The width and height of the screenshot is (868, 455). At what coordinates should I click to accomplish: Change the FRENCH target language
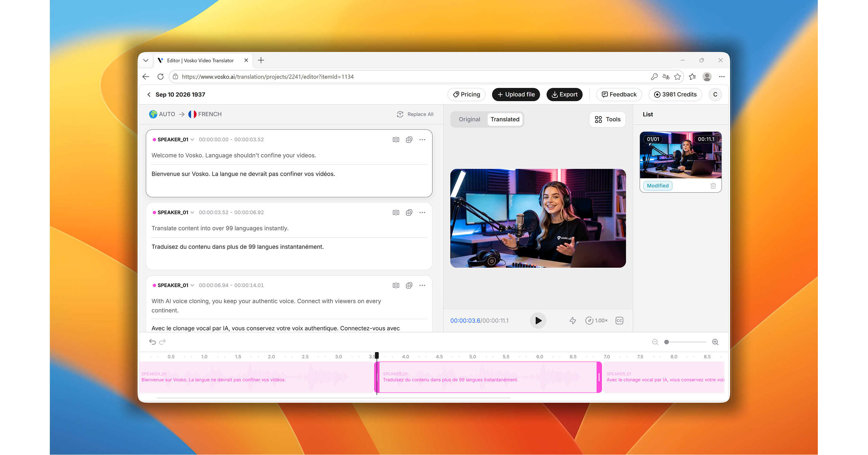[205, 114]
